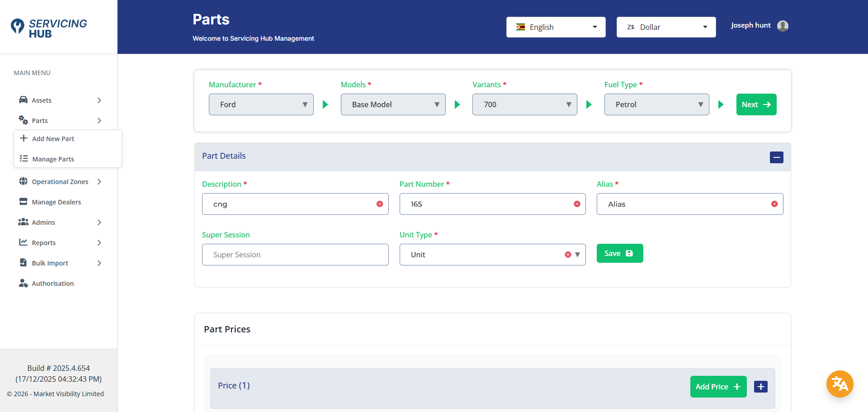Click the Joseph hunt profile avatar
Screen dimensions: 868x412
pyautogui.click(x=783, y=26)
